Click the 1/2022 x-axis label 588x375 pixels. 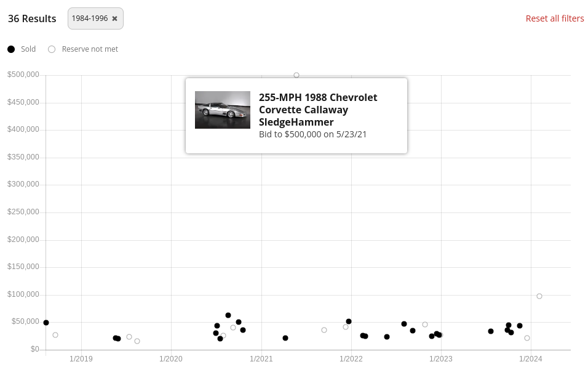[351, 359]
